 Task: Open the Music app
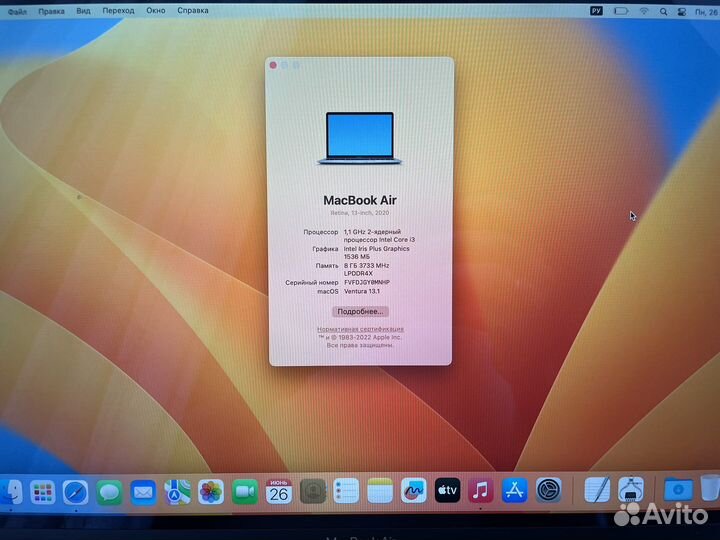pyautogui.click(x=481, y=490)
